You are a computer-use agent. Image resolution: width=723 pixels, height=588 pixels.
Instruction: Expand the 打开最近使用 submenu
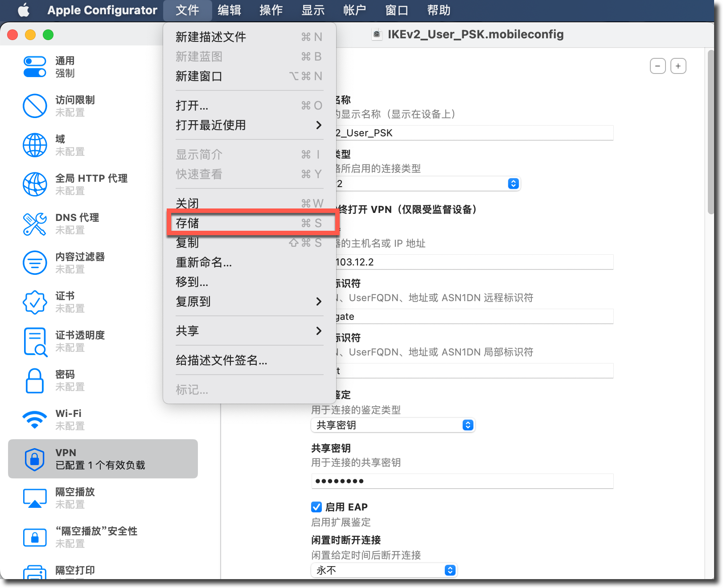click(249, 125)
